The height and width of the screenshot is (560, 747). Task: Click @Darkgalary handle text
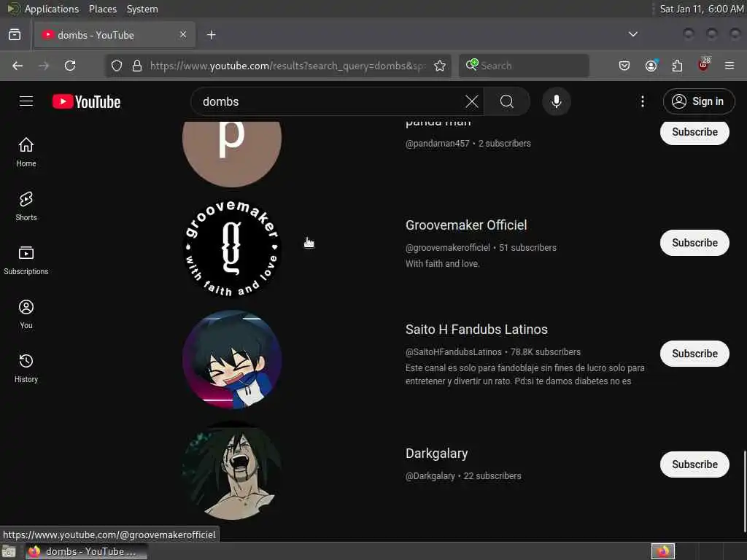tap(430, 475)
